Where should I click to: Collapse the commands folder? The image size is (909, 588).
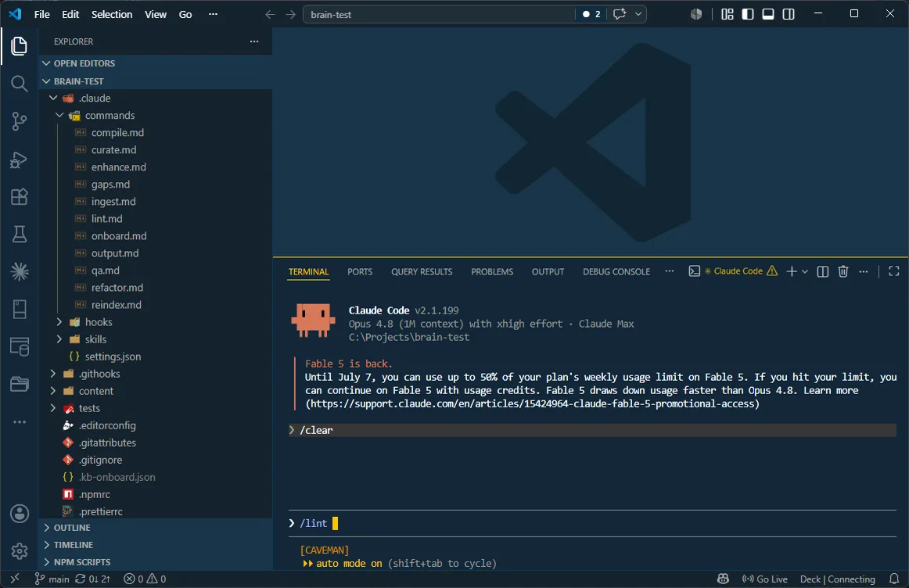coord(110,115)
